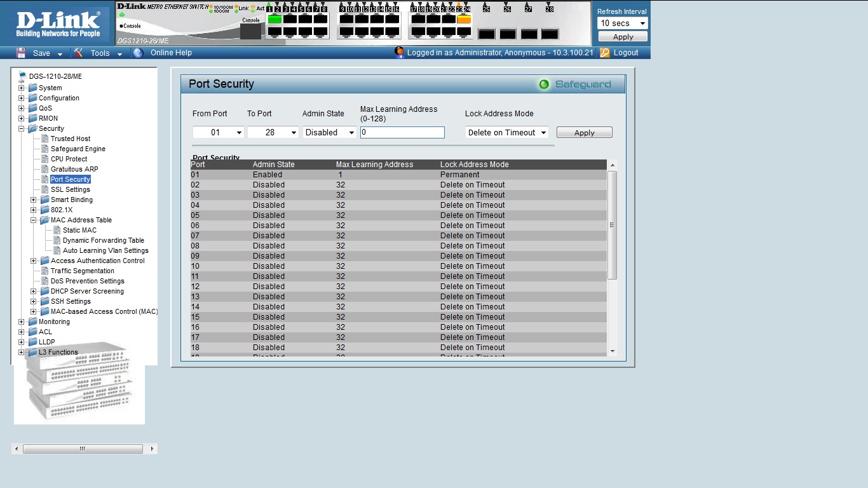
Task: Expand the Smart Binding tree node
Action: pos(34,200)
